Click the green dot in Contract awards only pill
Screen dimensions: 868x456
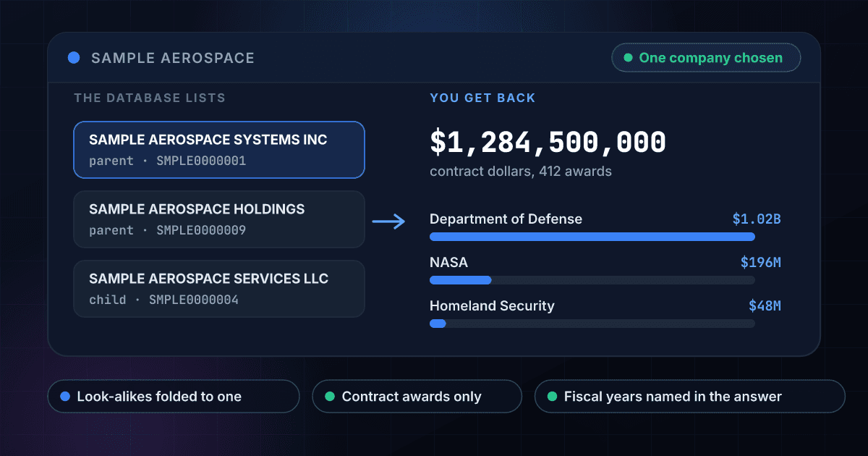pos(330,397)
